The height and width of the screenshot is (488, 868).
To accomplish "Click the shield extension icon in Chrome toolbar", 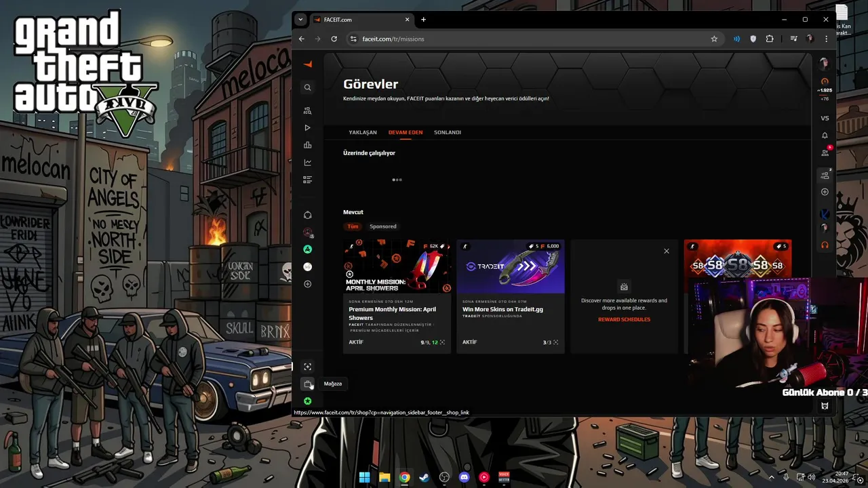I will (753, 39).
